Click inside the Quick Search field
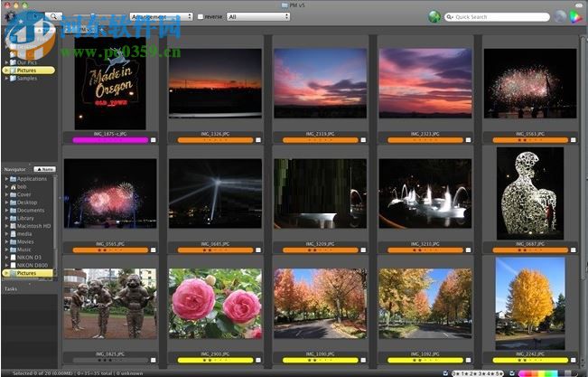Screen dimensions: 588x377 (x=497, y=17)
